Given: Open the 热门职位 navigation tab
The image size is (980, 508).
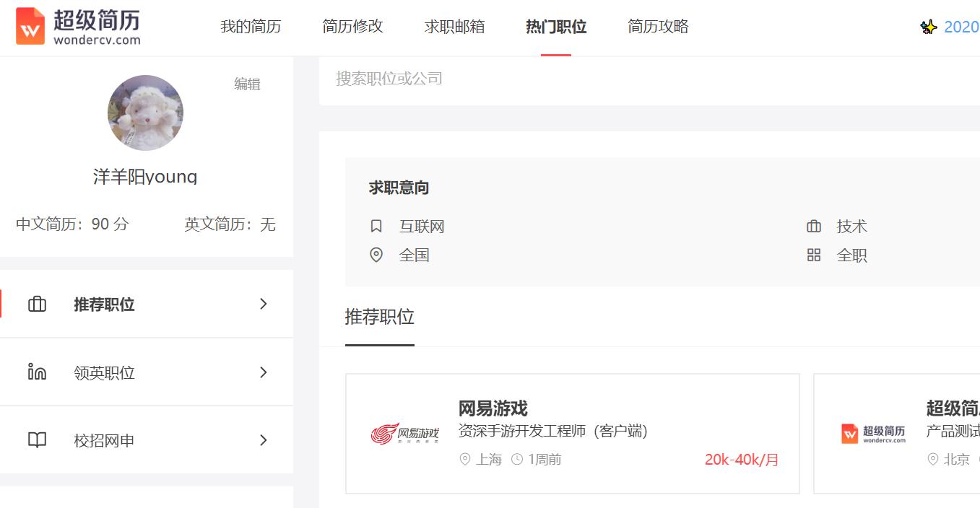Looking at the screenshot, I should pyautogui.click(x=555, y=26).
